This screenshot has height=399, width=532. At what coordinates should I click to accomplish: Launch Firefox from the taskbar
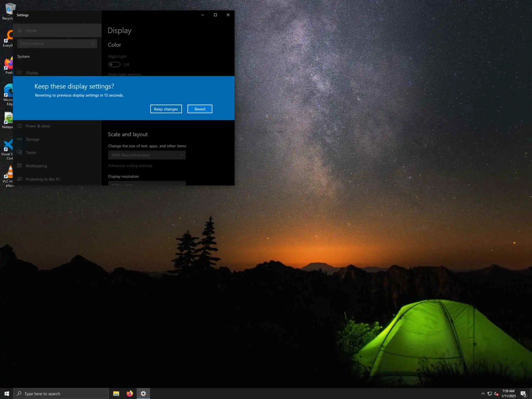[130, 393]
